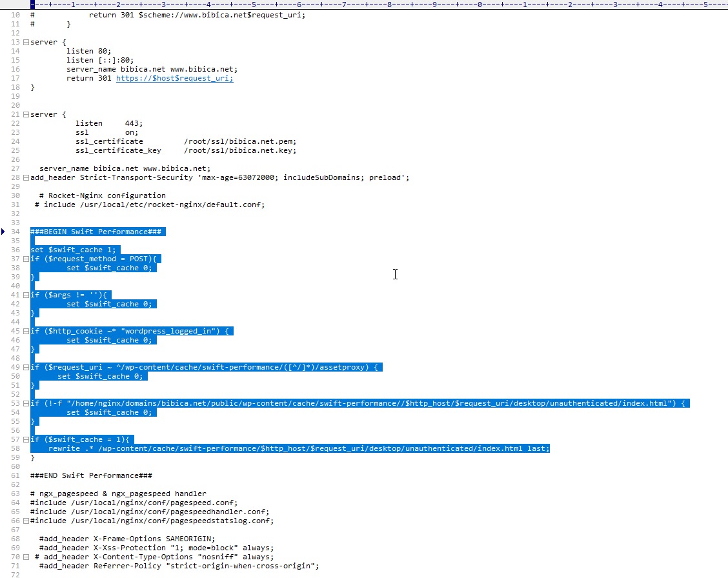Screen dimensions: 728x578
Task: Collapse the request_method POST if block
Action: pyautogui.click(x=26, y=259)
